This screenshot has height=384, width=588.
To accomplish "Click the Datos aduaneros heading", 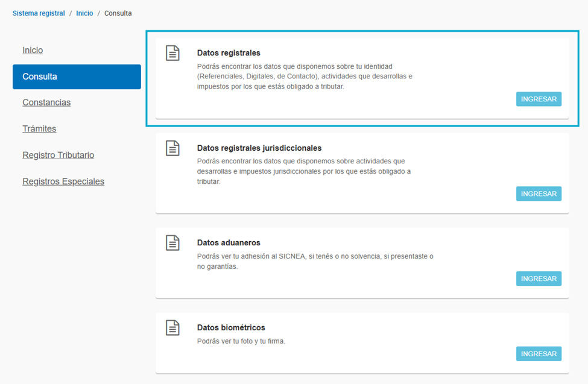I will click(229, 243).
